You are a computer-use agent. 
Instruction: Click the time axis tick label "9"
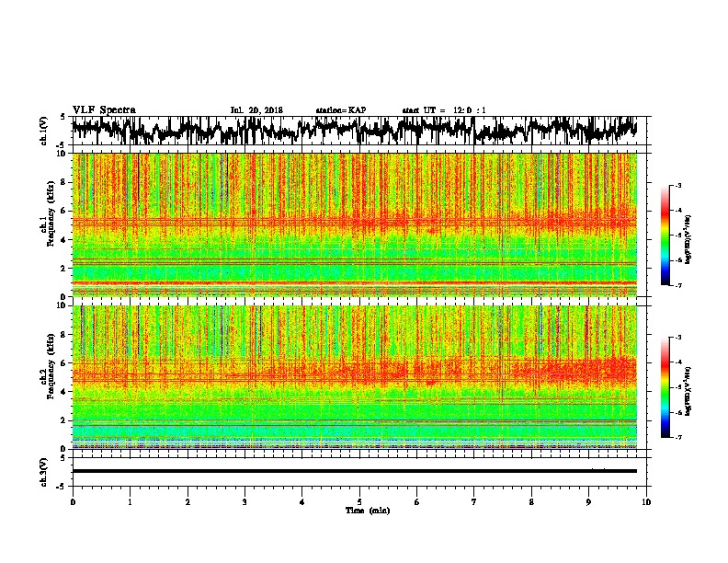(x=588, y=502)
